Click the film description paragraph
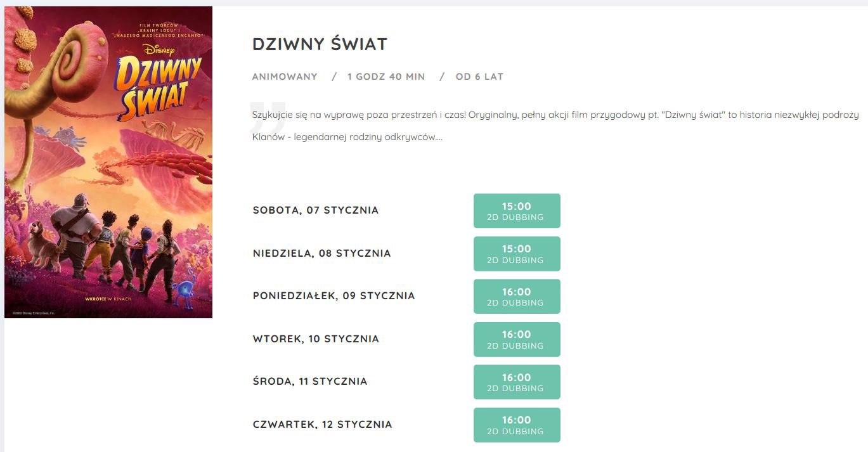This screenshot has height=452, width=868. point(555,126)
